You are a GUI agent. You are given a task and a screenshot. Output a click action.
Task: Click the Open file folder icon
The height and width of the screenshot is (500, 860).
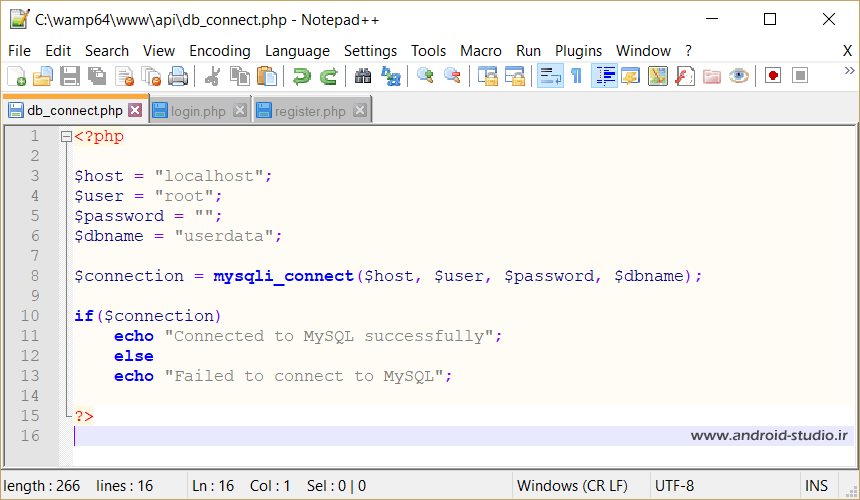(x=43, y=76)
